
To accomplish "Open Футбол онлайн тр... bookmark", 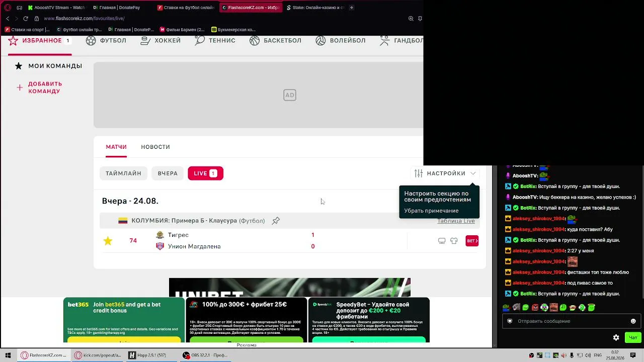I will coord(79,30).
